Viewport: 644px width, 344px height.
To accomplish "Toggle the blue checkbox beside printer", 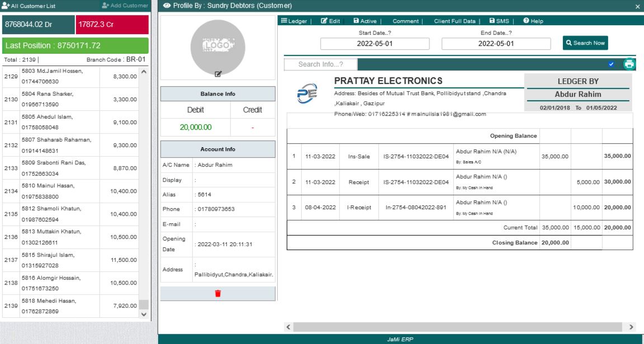I will pyautogui.click(x=611, y=64).
